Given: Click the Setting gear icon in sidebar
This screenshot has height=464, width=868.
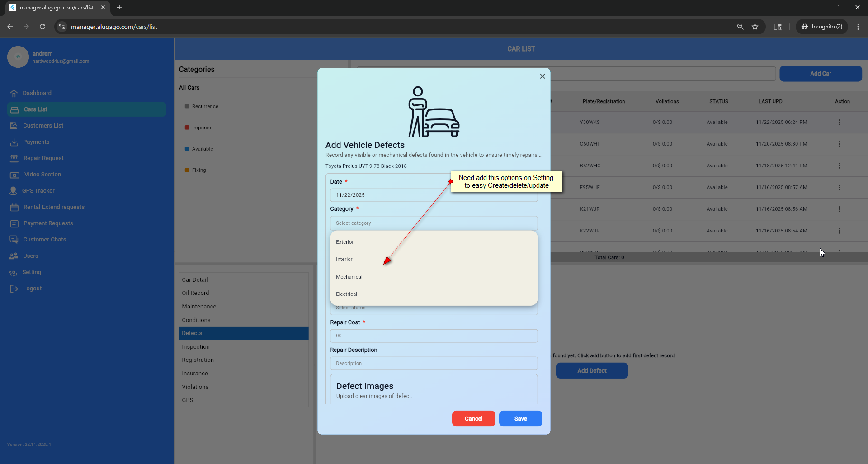Looking at the screenshot, I should (x=14, y=272).
